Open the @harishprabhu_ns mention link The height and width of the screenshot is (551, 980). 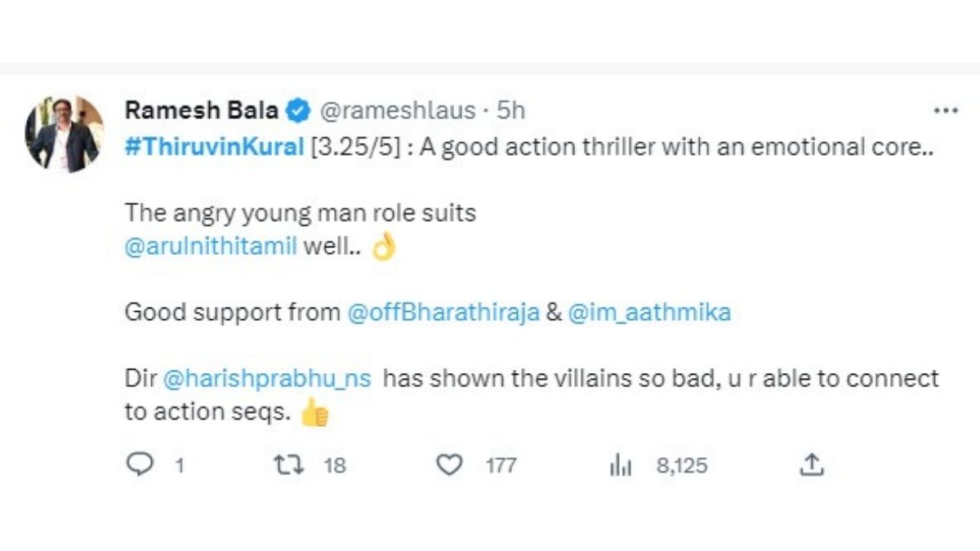(267, 379)
